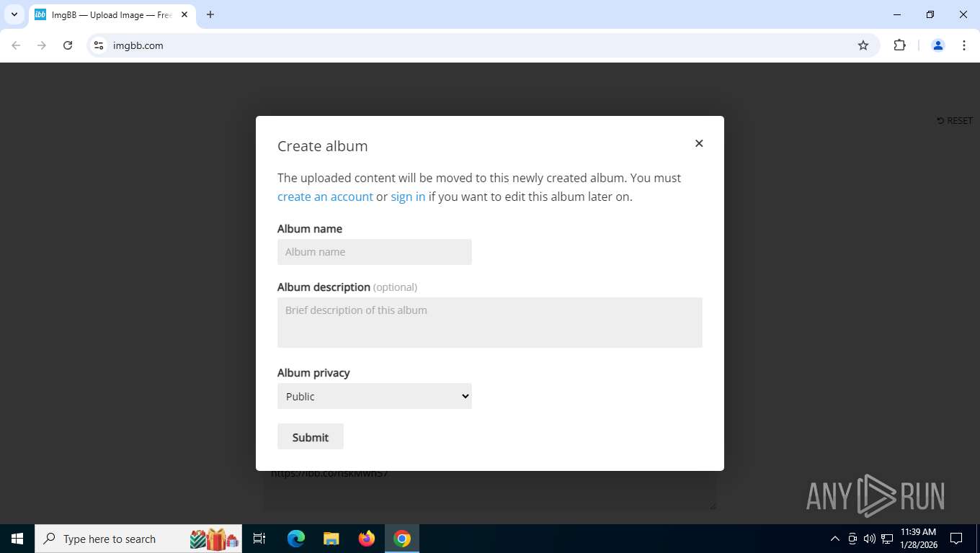This screenshot has height=553, width=980.
Task: Restore down the Chrome window
Action: pyautogui.click(x=930, y=14)
